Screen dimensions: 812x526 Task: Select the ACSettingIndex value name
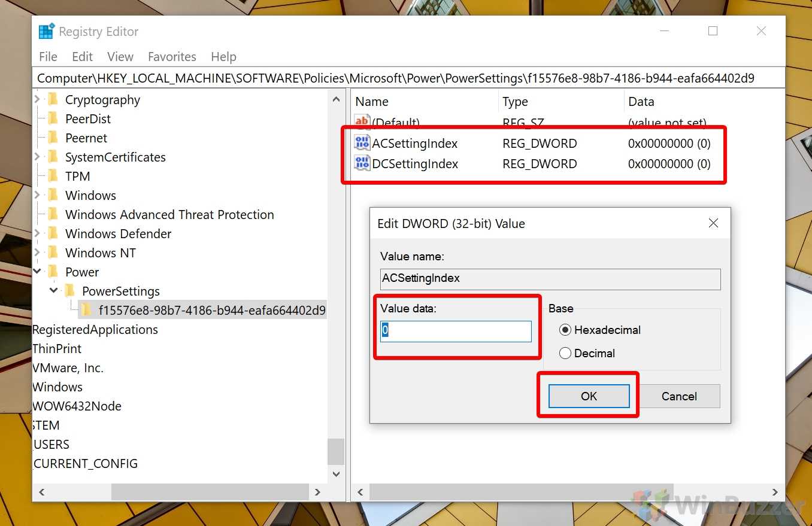(415, 144)
